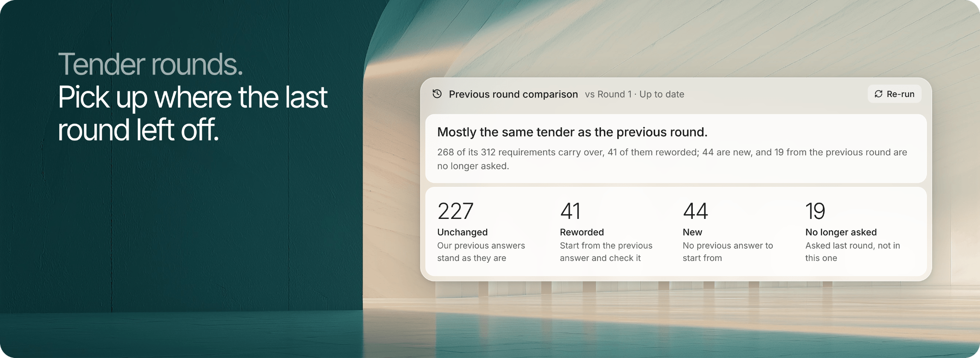
Task: Click Asked last round description text
Action: tap(853, 252)
